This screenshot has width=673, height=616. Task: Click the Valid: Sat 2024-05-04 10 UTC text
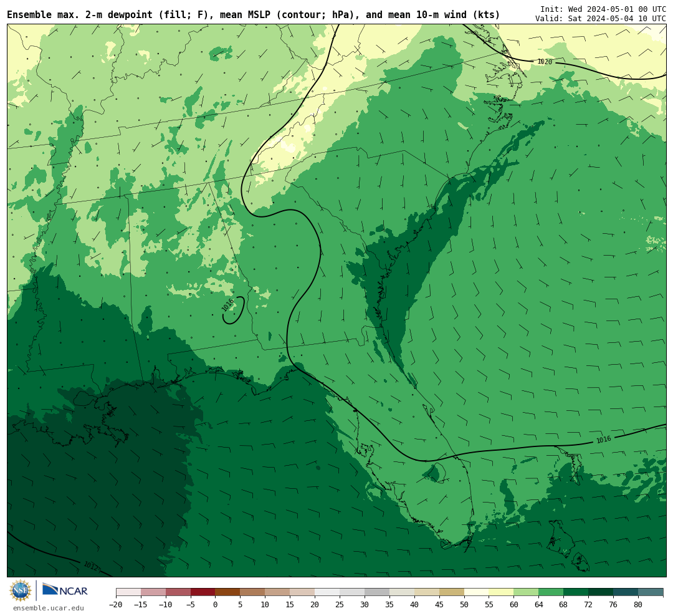(601, 19)
